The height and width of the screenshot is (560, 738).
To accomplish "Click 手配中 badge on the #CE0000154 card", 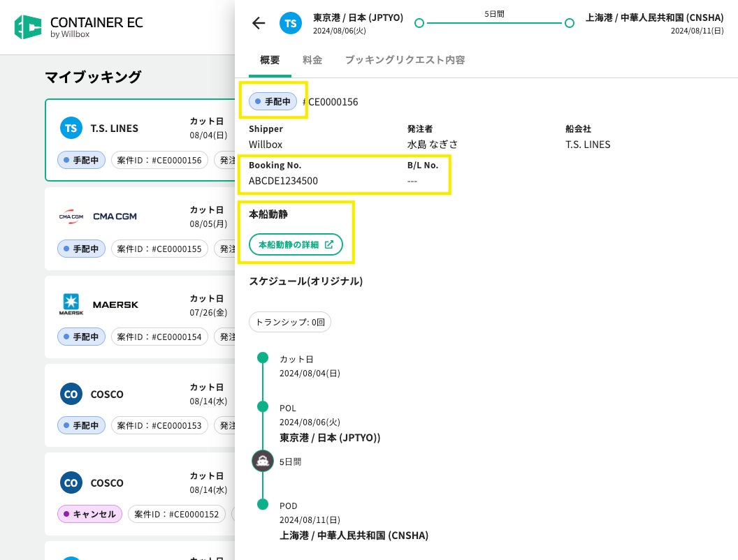I will tap(82, 337).
